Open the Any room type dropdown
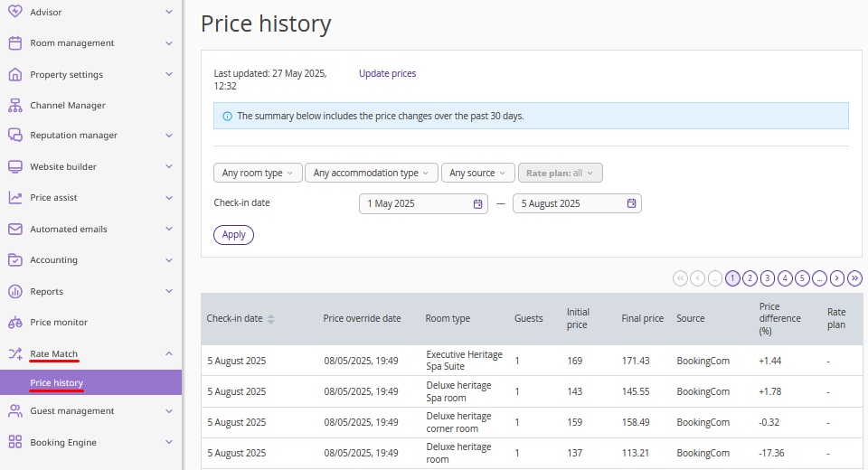The width and height of the screenshot is (868, 470). pyautogui.click(x=258, y=173)
